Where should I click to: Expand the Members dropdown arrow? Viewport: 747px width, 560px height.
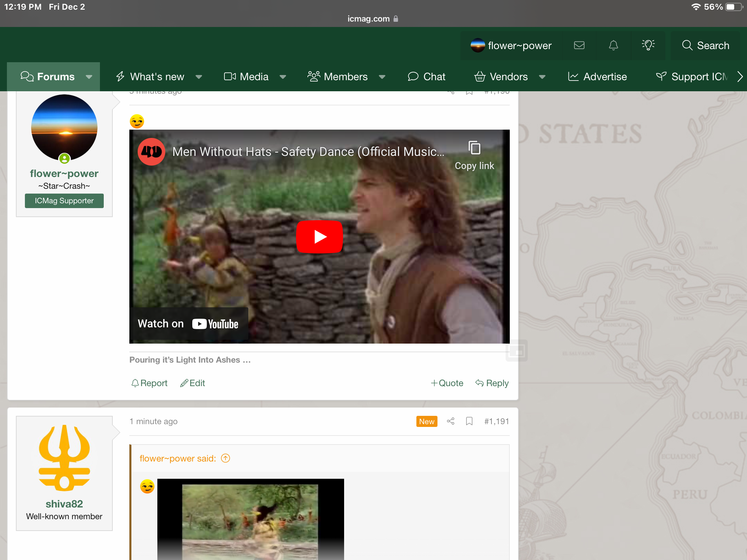coord(382,77)
